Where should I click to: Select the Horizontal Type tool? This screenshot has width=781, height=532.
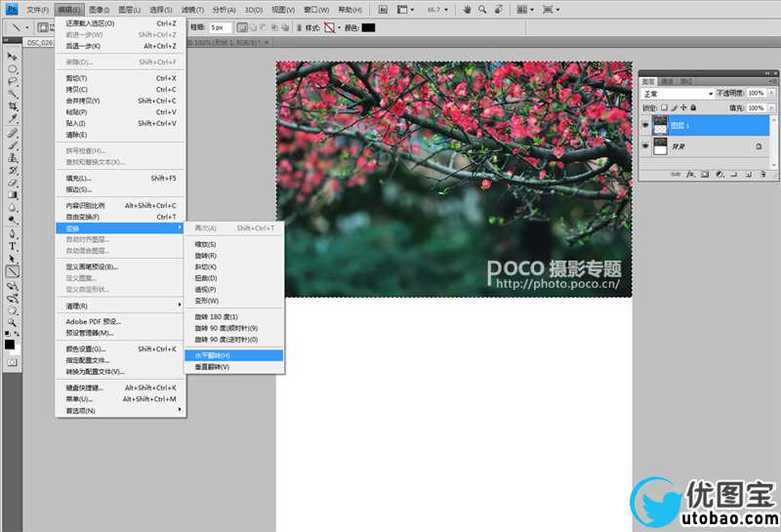pos(13,246)
